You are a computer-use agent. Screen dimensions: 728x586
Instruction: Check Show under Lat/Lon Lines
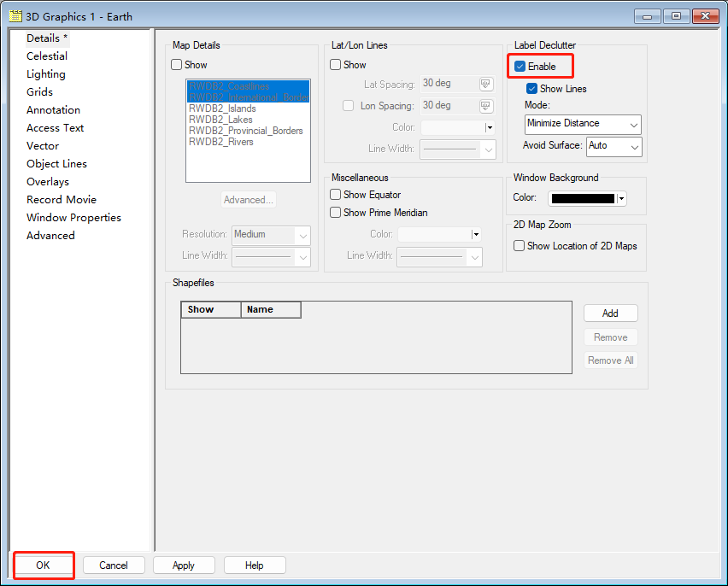(x=336, y=65)
